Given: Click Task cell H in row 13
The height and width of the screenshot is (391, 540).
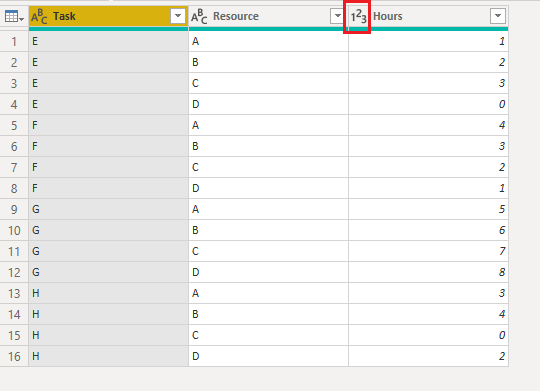Looking at the screenshot, I should tap(108, 293).
